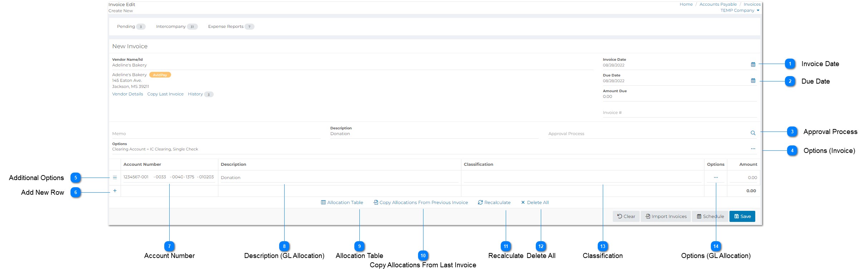Open GL allocation options ellipsis in Donation row
The image size is (868, 273).
tap(716, 177)
